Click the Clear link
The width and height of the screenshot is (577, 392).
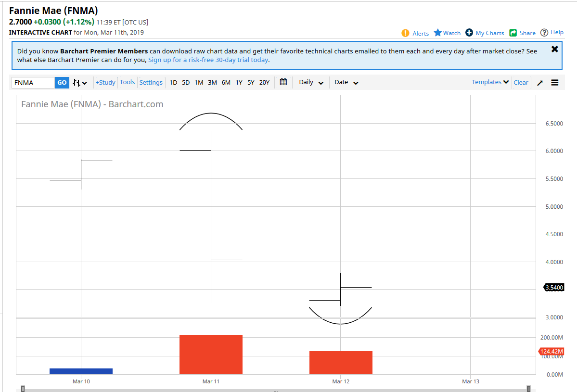pyautogui.click(x=521, y=82)
